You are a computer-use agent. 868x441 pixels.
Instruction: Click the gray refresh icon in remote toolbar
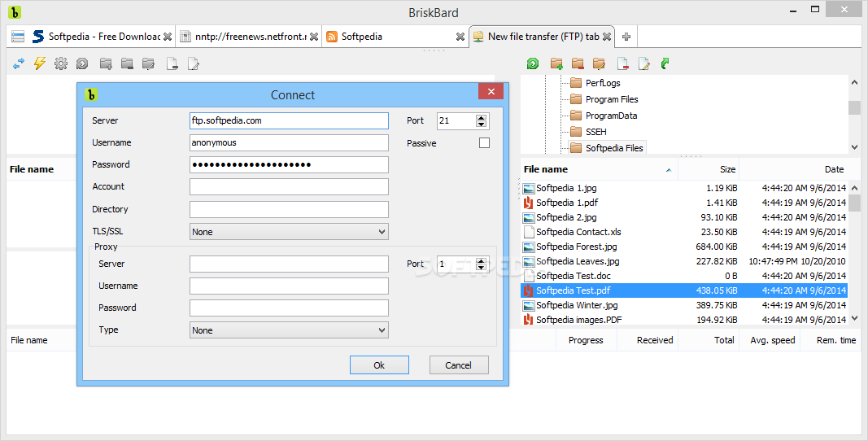pyautogui.click(x=82, y=63)
